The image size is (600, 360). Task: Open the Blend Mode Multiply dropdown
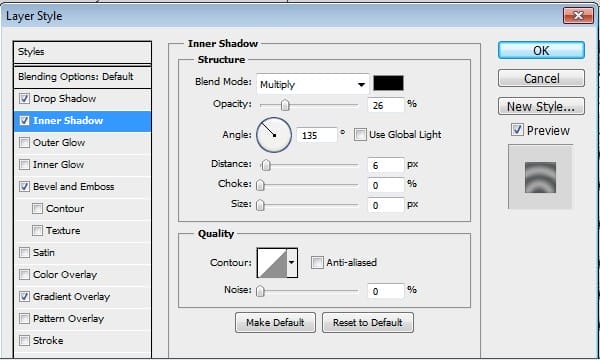pos(313,84)
